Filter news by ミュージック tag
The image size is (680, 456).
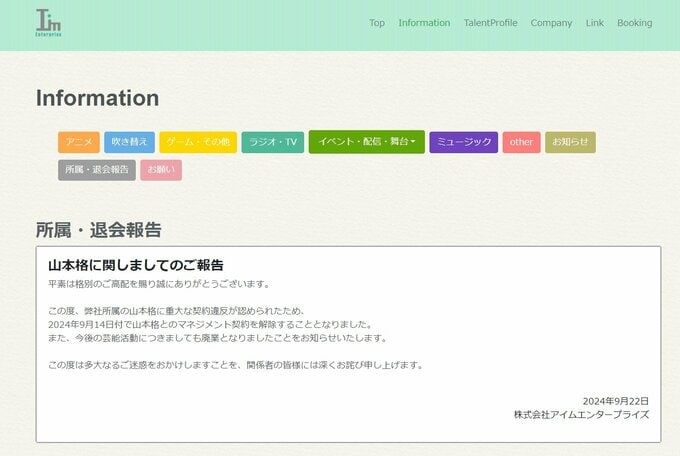point(463,142)
